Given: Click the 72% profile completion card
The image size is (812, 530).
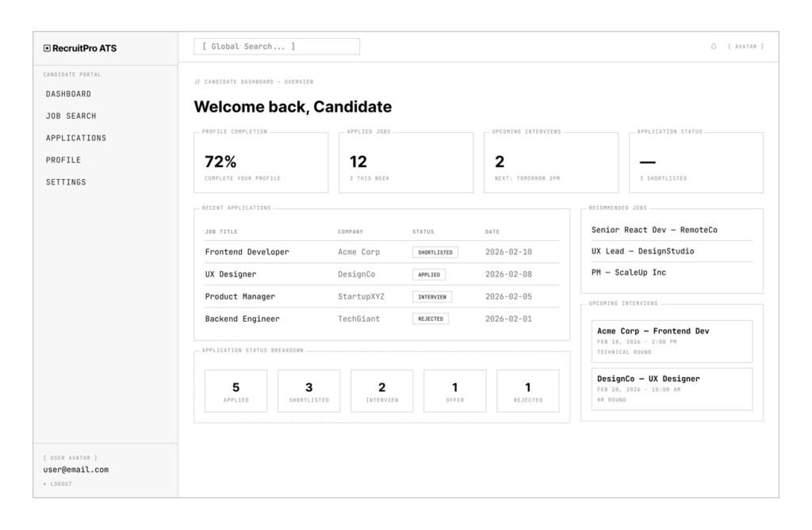Looking at the screenshot, I should point(262,162).
